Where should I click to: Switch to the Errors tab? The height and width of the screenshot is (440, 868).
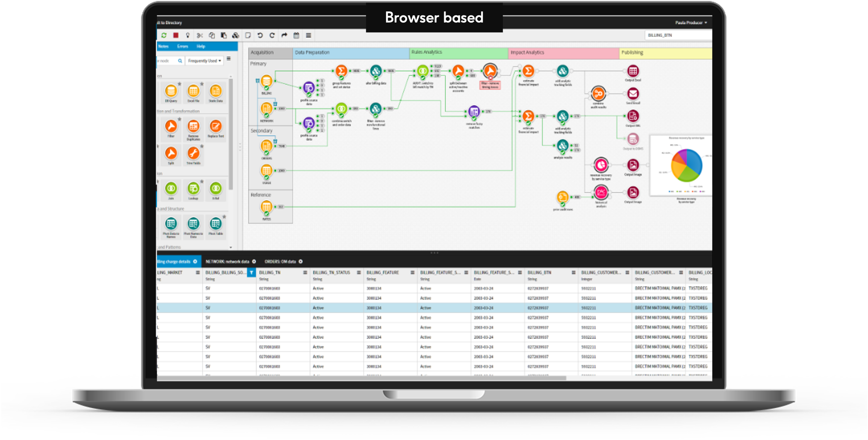pyautogui.click(x=183, y=46)
